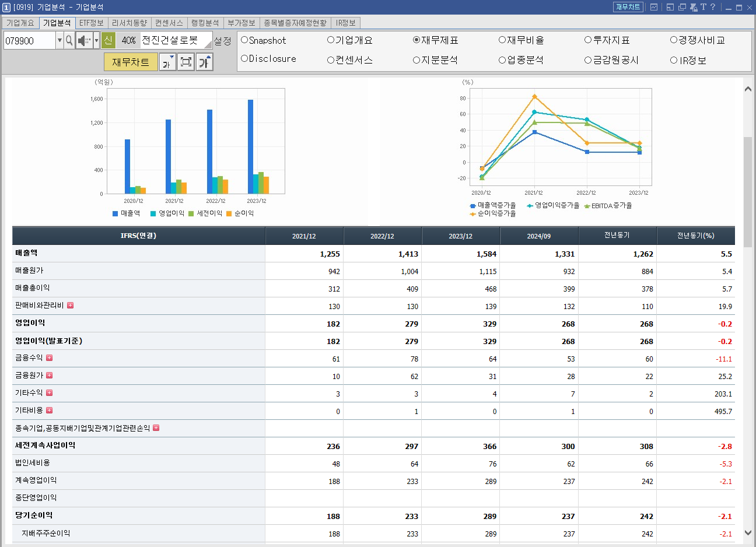Open the stock code dropdown arrow
Image resolution: width=756 pixels, height=547 pixels.
(x=60, y=41)
